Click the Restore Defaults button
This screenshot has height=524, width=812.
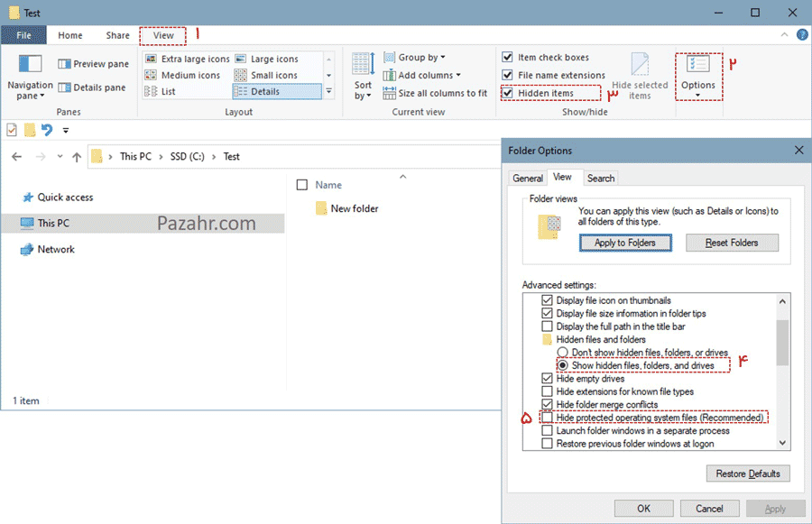click(748, 473)
